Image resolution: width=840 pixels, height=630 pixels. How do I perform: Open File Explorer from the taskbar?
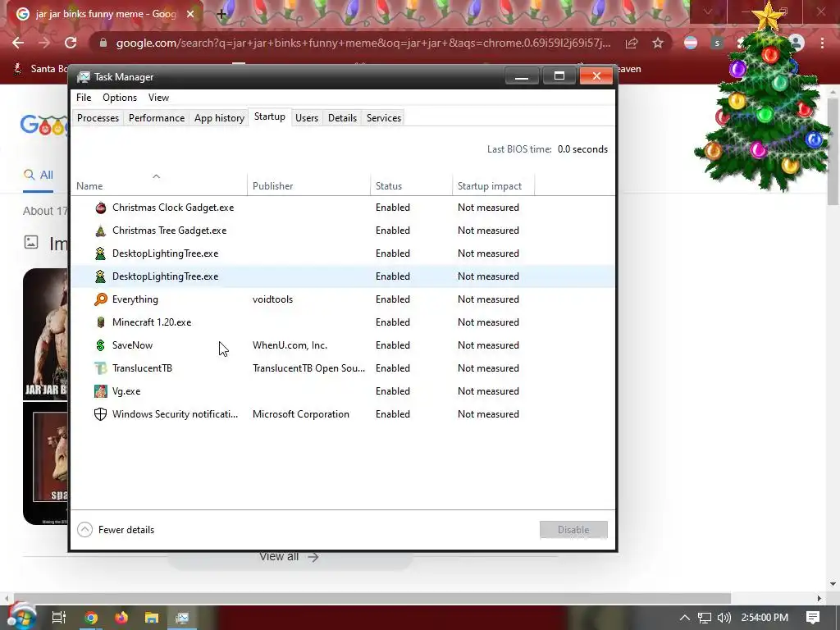[x=152, y=618]
